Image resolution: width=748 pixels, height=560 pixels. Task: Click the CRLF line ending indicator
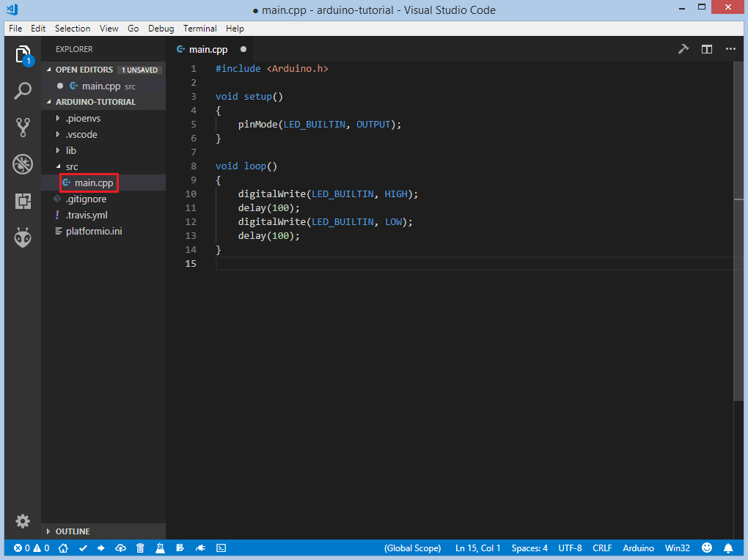602,548
